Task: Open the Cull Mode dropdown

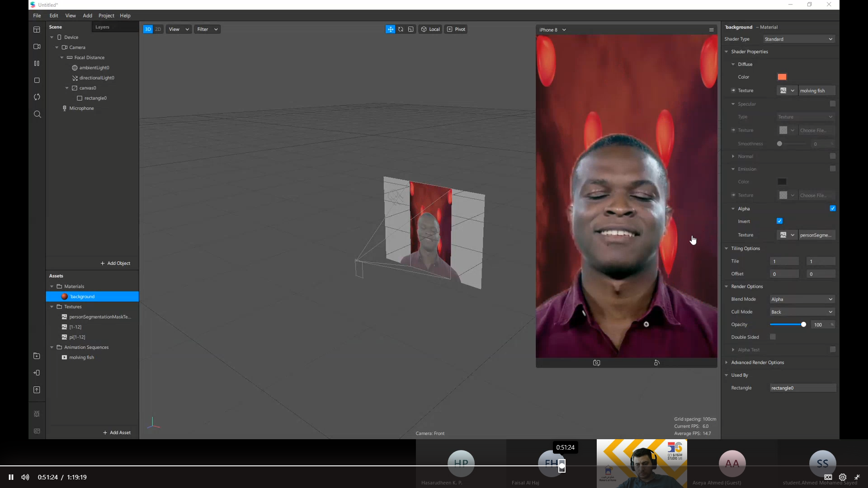Action: [x=802, y=312]
